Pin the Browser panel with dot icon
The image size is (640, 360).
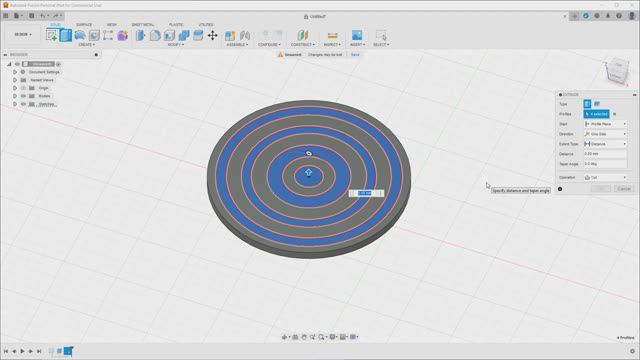tap(96, 55)
